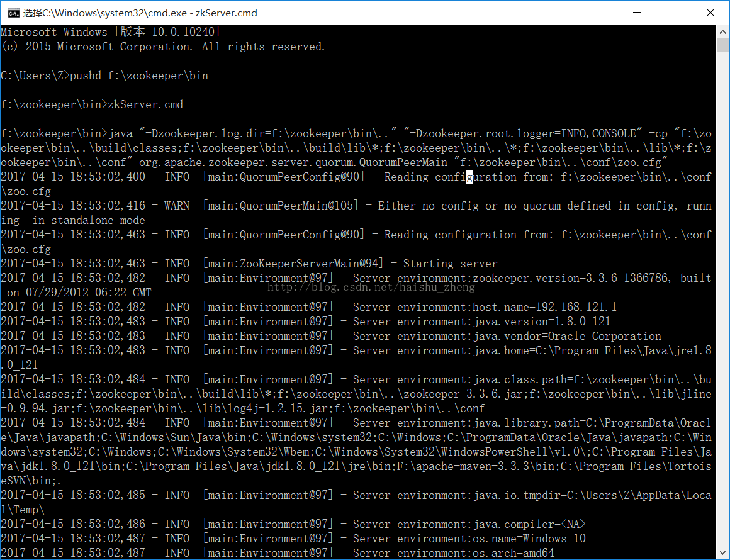Click the java.home log entry line
Image resolution: width=730 pixels, height=560 pixels.
click(x=356, y=350)
